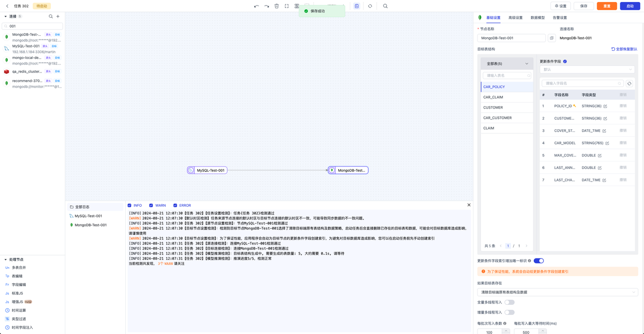Image resolution: width=644 pixels, height=334 pixels.
Task: Edit the LAST_ANN... DOUBLE type icon
Action: point(600,168)
